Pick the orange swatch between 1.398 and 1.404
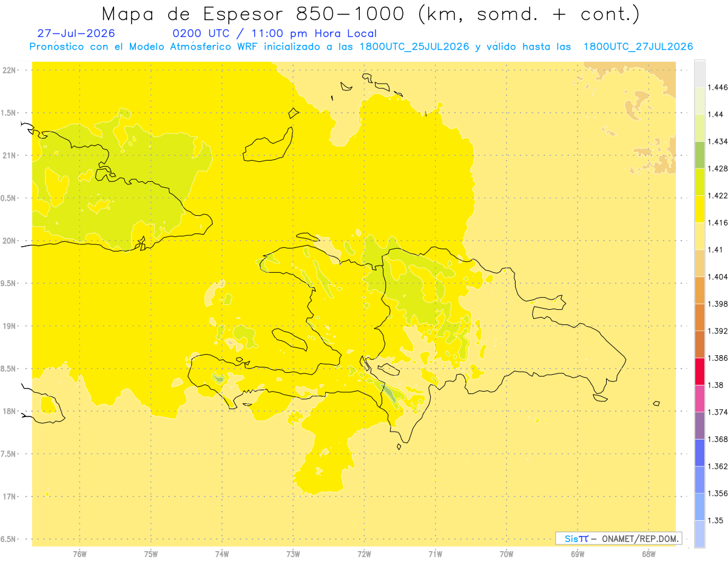728x562 pixels. [x=699, y=290]
